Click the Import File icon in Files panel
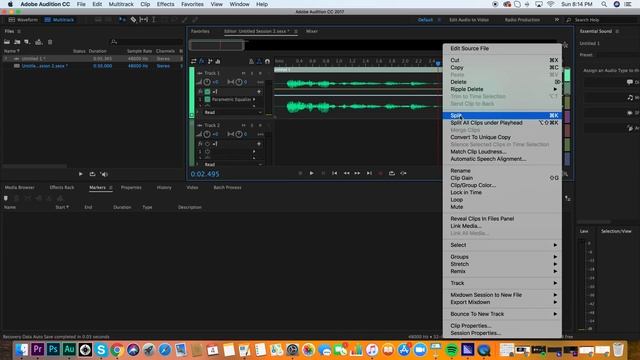640x360 pixels. [17, 42]
